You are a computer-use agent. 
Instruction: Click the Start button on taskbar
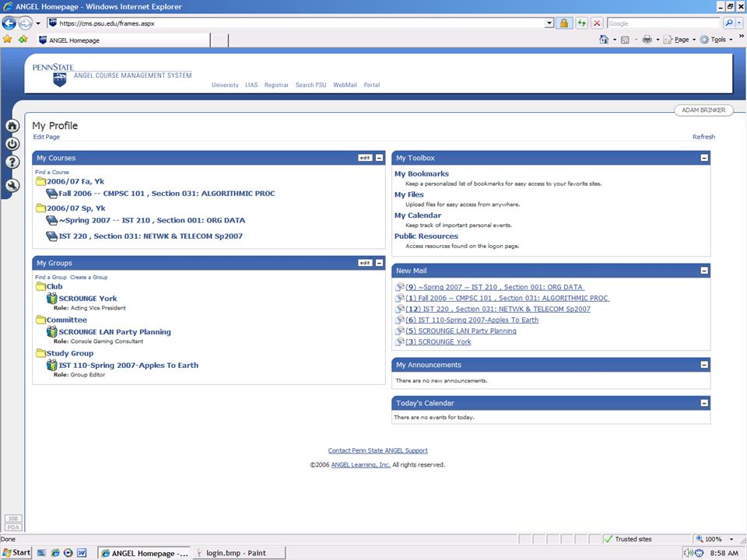[16, 552]
